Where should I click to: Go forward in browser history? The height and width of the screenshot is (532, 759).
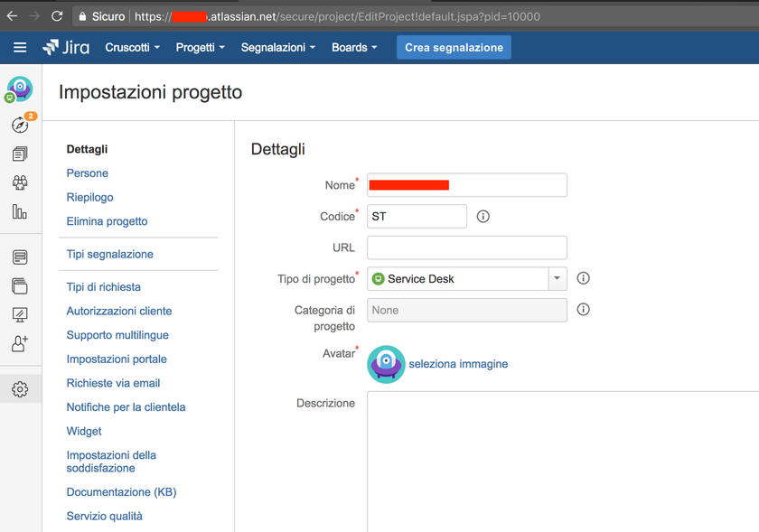[x=34, y=16]
